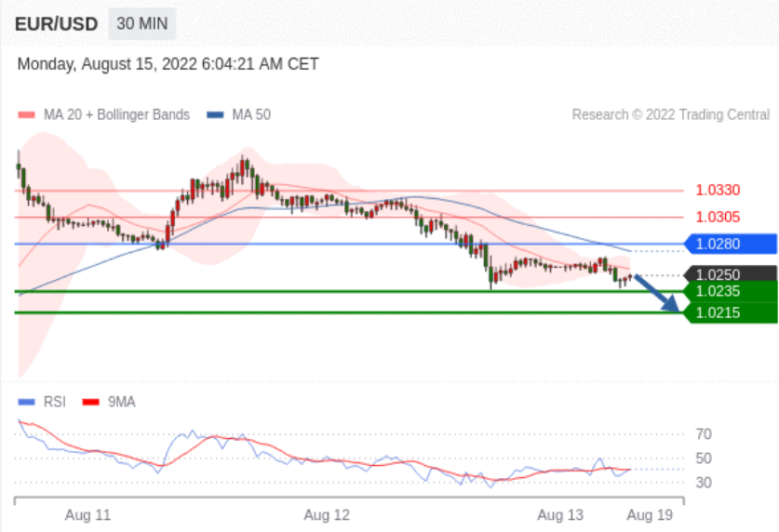
Task: Click the green 1.0215 target price tag
Action: (731, 313)
